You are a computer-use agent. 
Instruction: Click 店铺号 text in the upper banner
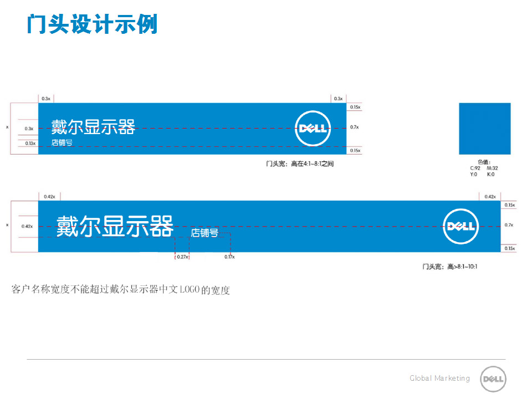tap(62, 142)
